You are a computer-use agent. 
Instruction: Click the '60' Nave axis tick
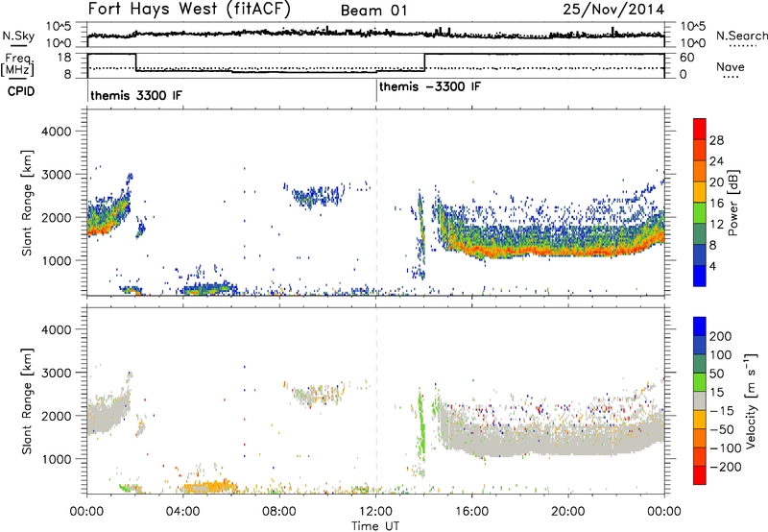pos(686,58)
